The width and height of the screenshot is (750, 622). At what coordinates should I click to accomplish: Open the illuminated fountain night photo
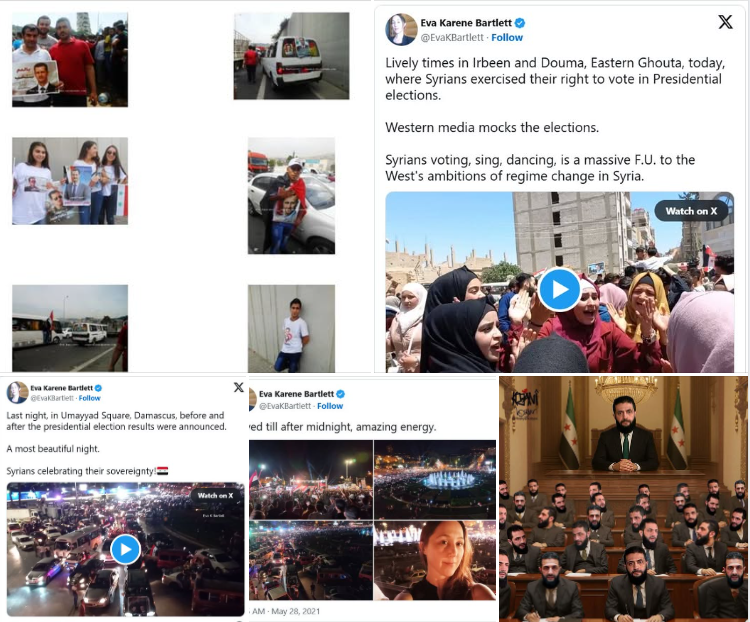435,480
